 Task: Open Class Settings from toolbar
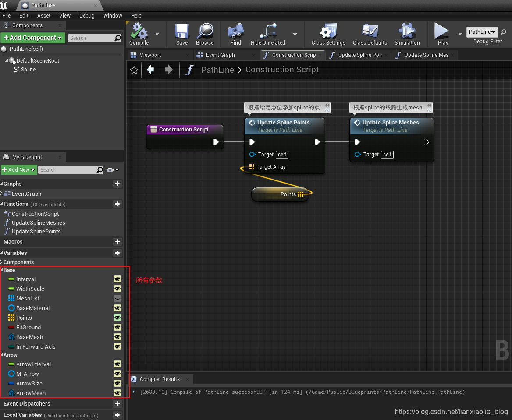point(328,32)
